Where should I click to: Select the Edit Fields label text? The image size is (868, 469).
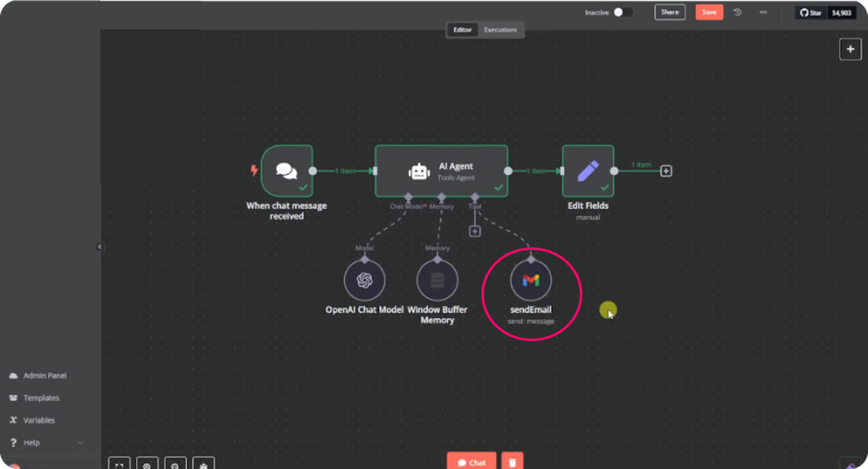click(x=588, y=206)
